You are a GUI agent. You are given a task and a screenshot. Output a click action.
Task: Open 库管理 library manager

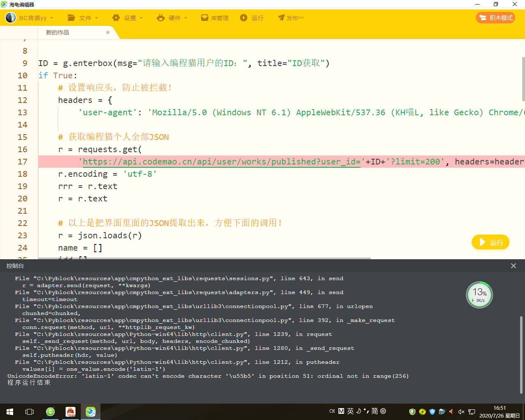(215, 18)
